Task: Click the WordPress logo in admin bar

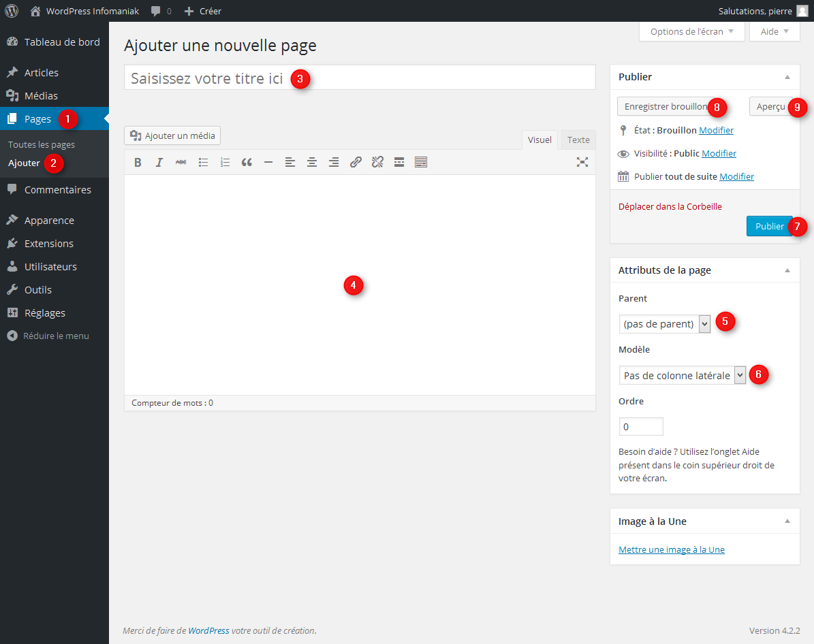Action: 12,11
